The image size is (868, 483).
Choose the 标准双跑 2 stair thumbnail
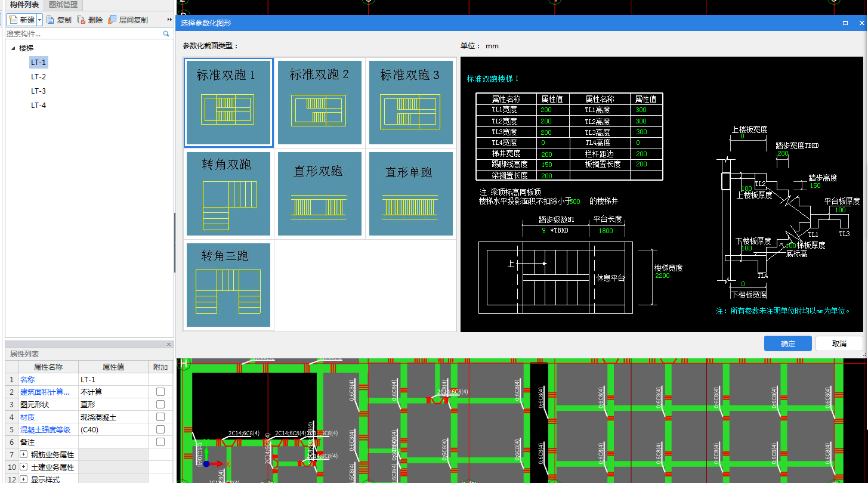[320, 103]
